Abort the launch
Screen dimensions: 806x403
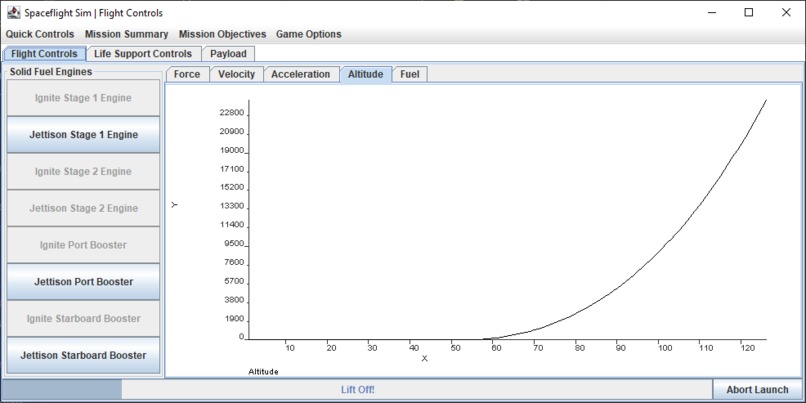757,390
